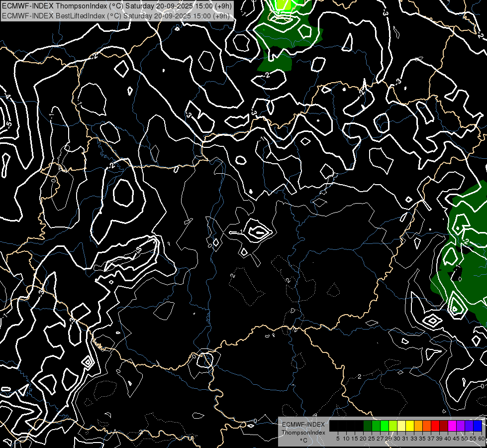Click the ThompsonIndex °C legend label

tap(303, 433)
